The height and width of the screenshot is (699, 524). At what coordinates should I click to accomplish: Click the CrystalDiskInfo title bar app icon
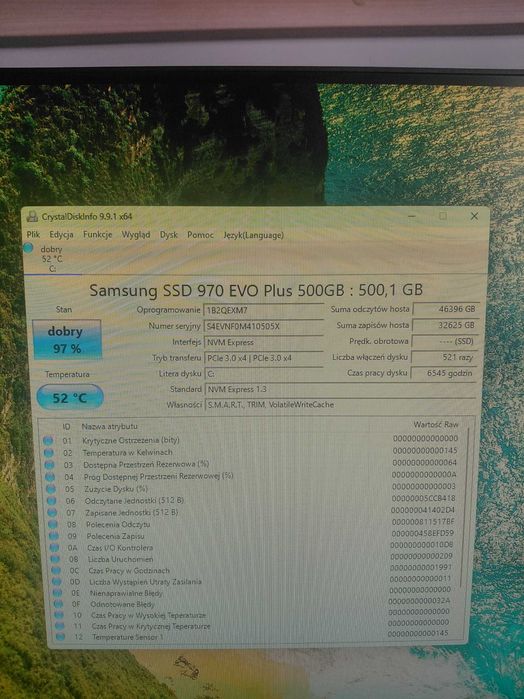click(32, 217)
